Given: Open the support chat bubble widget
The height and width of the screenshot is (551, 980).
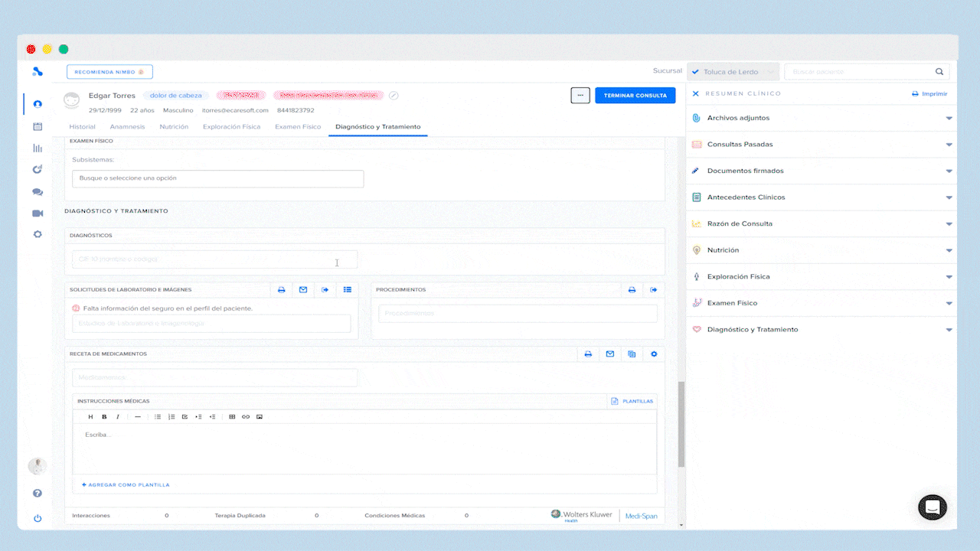Looking at the screenshot, I should point(933,507).
